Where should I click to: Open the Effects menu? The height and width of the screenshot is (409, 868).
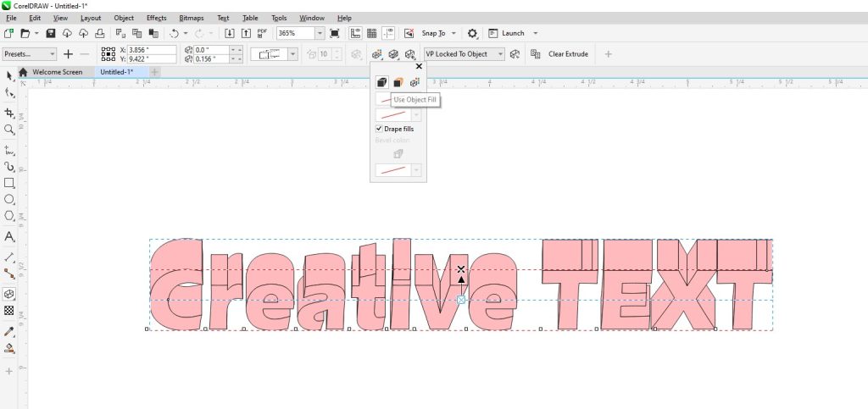pyautogui.click(x=156, y=18)
